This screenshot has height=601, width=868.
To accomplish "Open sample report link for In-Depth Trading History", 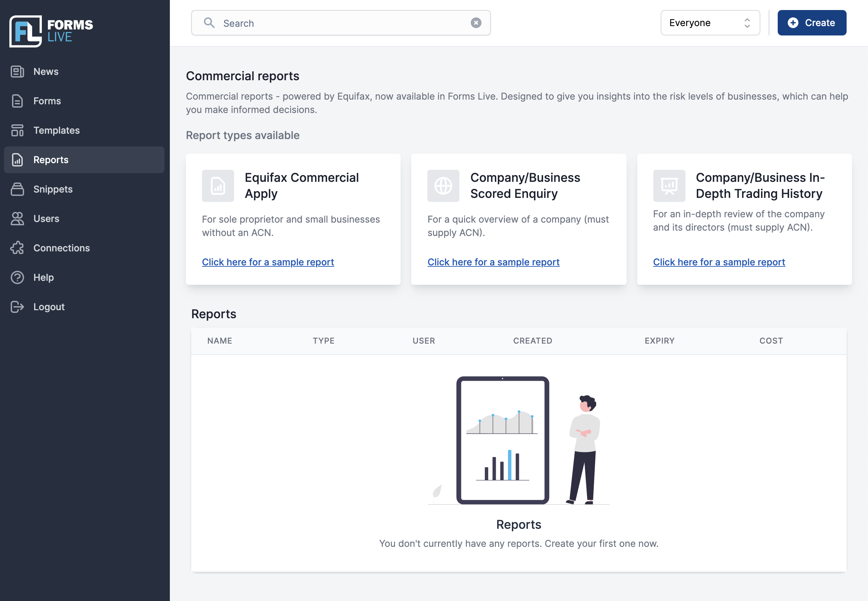I will [x=719, y=262].
